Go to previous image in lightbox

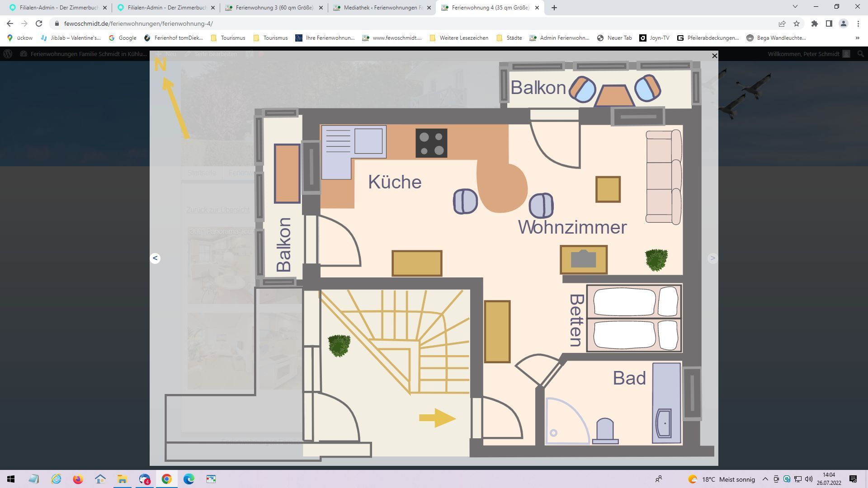click(155, 258)
